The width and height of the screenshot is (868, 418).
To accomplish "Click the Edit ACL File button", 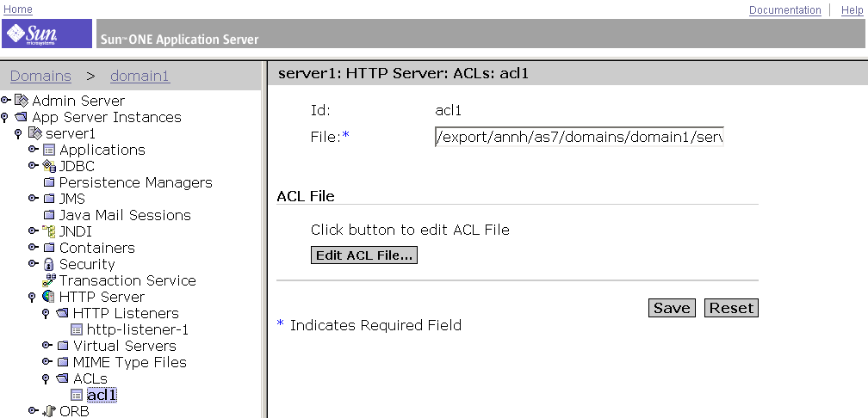I will (364, 255).
